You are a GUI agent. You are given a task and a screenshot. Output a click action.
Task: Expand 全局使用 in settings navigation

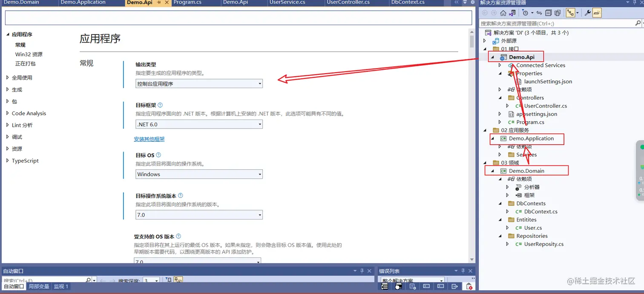(x=8, y=78)
